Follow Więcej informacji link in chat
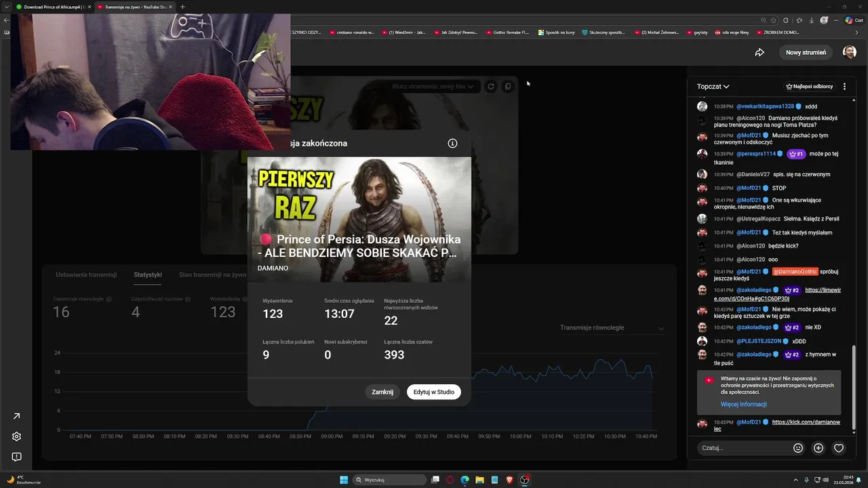868x488 pixels. (x=744, y=404)
